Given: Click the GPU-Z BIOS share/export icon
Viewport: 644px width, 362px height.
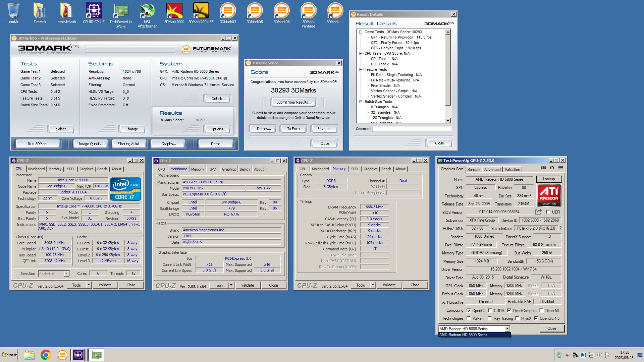Looking at the screenshot, I should point(538,212).
